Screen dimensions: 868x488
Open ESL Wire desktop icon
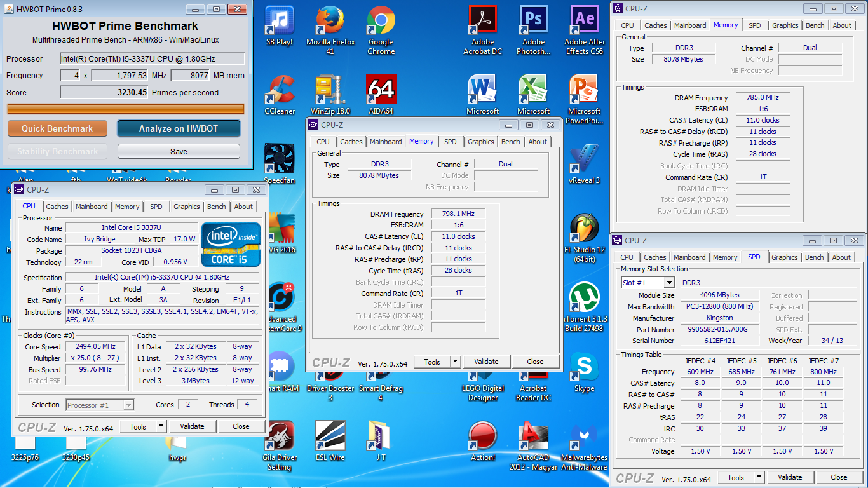(x=330, y=440)
